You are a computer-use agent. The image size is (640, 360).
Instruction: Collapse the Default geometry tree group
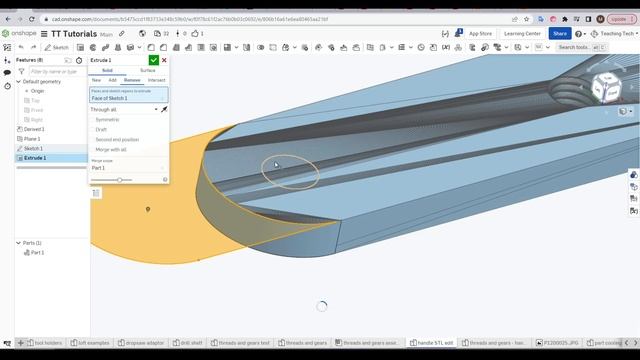pyautogui.click(x=18, y=82)
